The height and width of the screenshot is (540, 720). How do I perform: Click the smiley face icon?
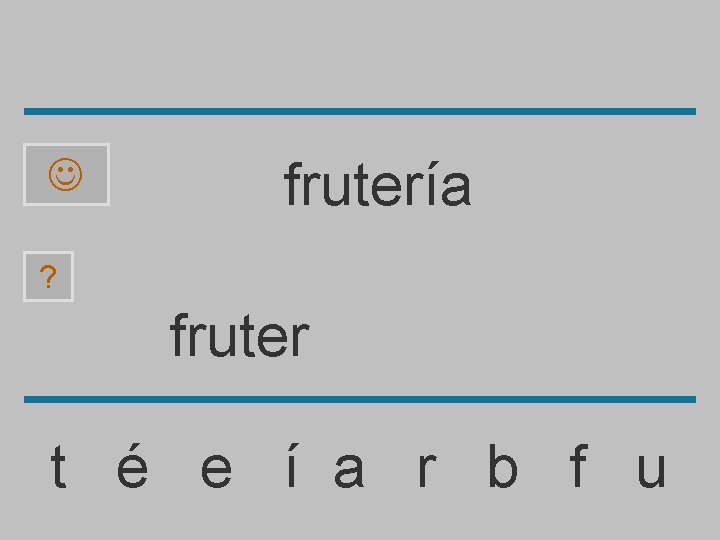(66, 175)
